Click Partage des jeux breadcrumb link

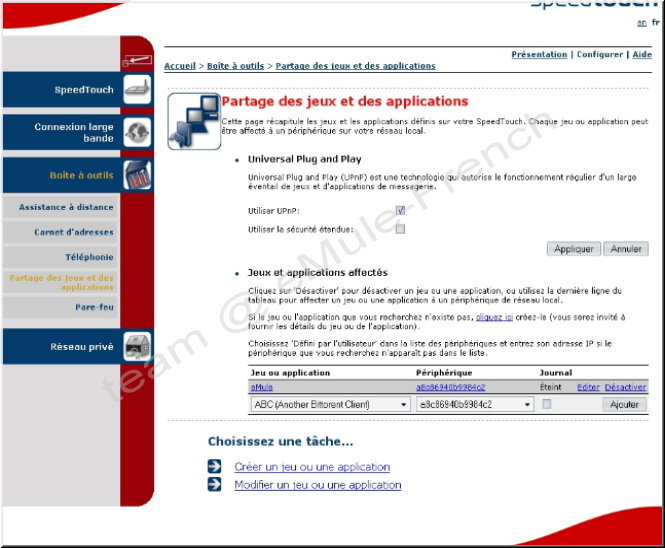pyautogui.click(x=355, y=66)
